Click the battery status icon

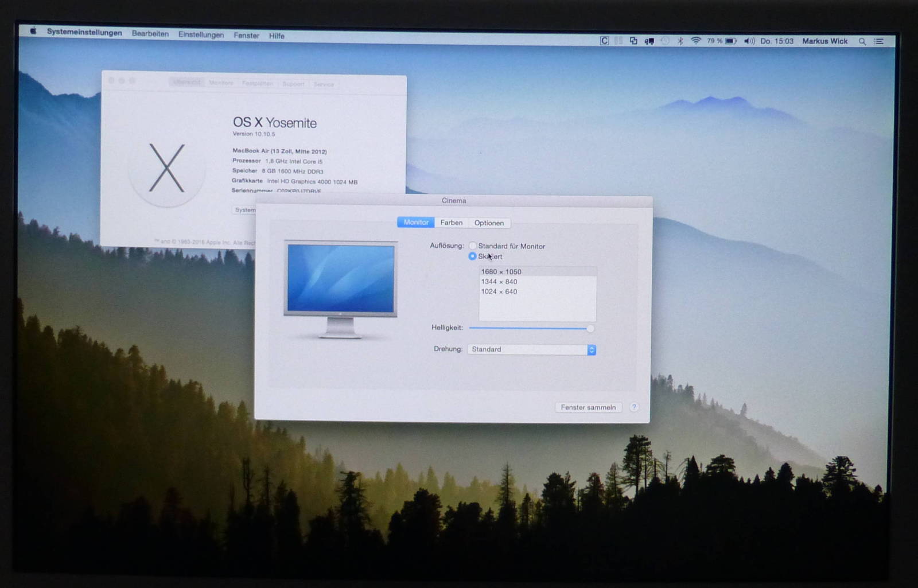click(730, 41)
